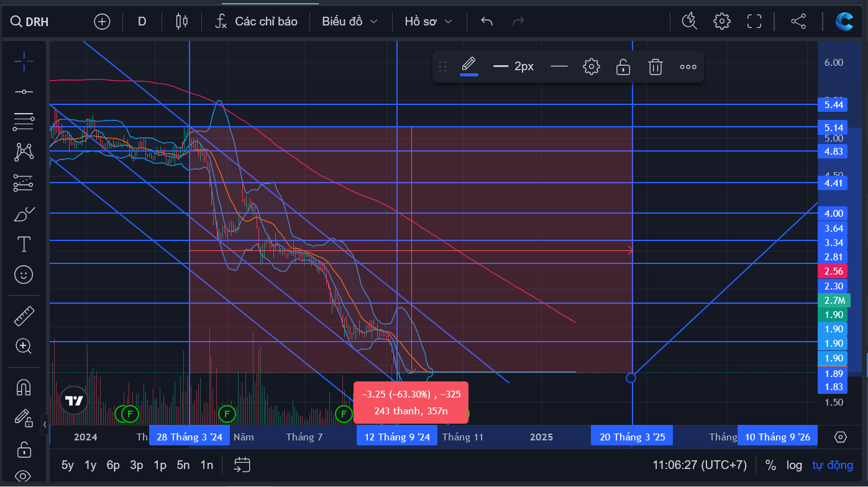
Task: Toggle magnet mode
Action: (24, 388)
